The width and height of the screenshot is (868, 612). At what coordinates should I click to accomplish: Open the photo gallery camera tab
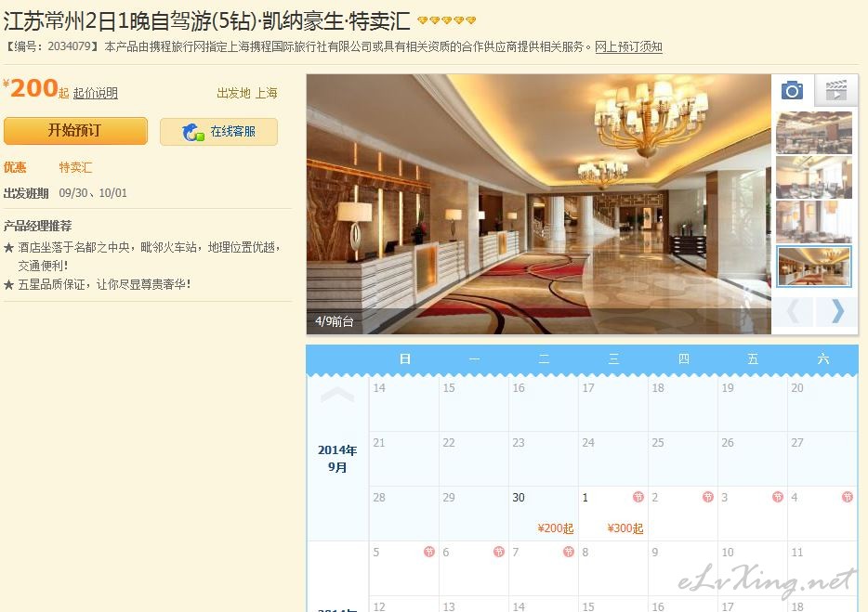[x=792, y=90]
